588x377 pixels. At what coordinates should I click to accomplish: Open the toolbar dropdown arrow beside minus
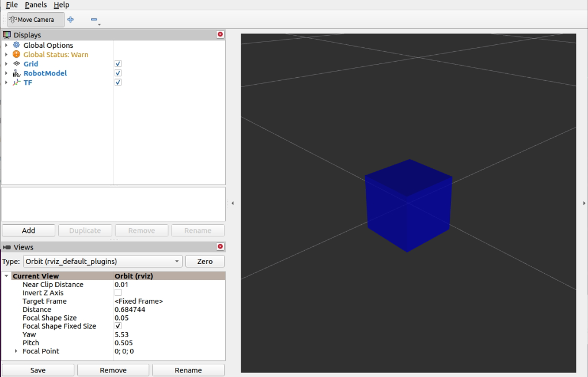click(x=100, y=24)
